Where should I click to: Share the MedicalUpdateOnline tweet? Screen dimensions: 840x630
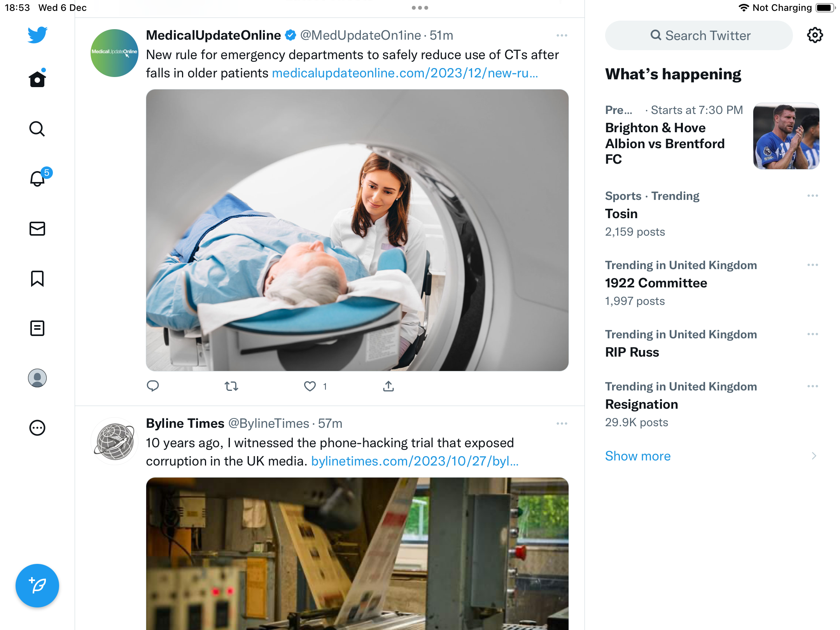(x=388, y=386)
